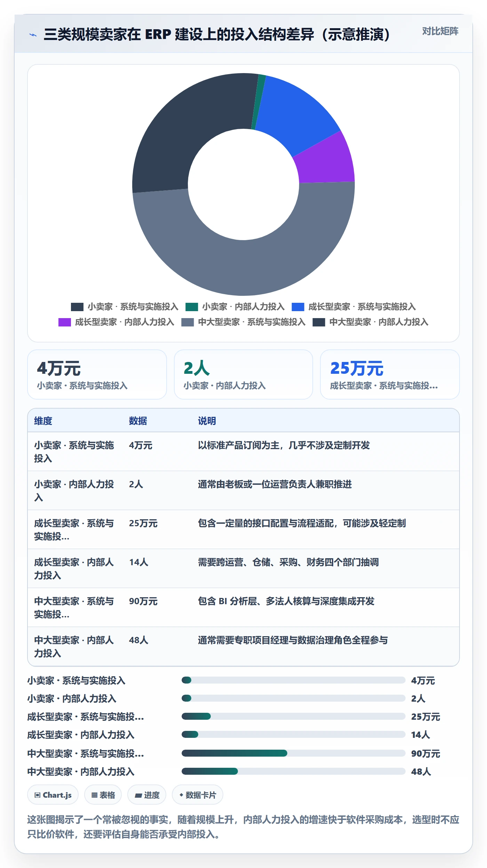Select the Chart.js tag chip
Screen dimensions: 487x868
tap(53, 795)
